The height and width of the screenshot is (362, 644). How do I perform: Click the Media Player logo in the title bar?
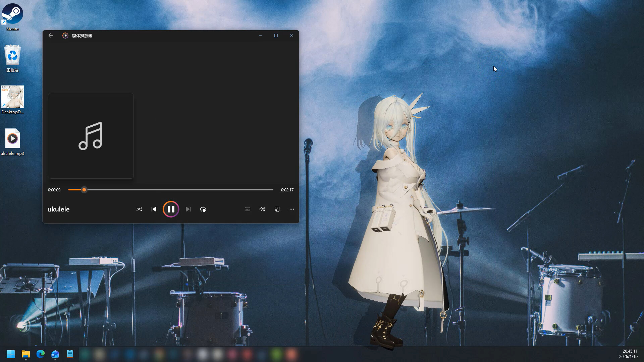click(65, 36)
